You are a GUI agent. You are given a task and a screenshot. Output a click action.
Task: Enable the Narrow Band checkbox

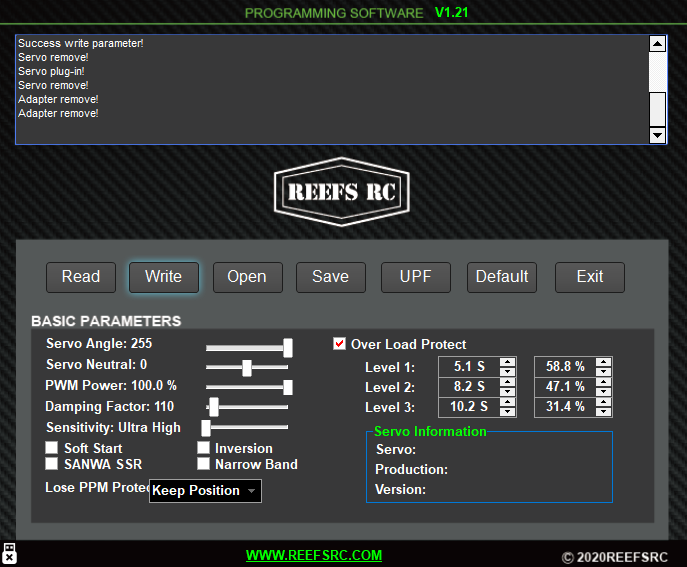coord(203,464)
